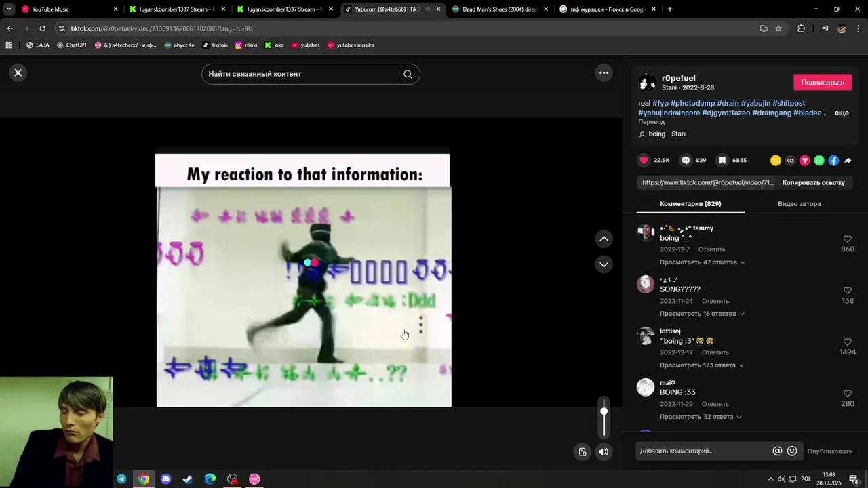The width and height of the screenshot is (868, 488).
Task: Click 'Опубликовать' to post comment
Action: point(829,451)
